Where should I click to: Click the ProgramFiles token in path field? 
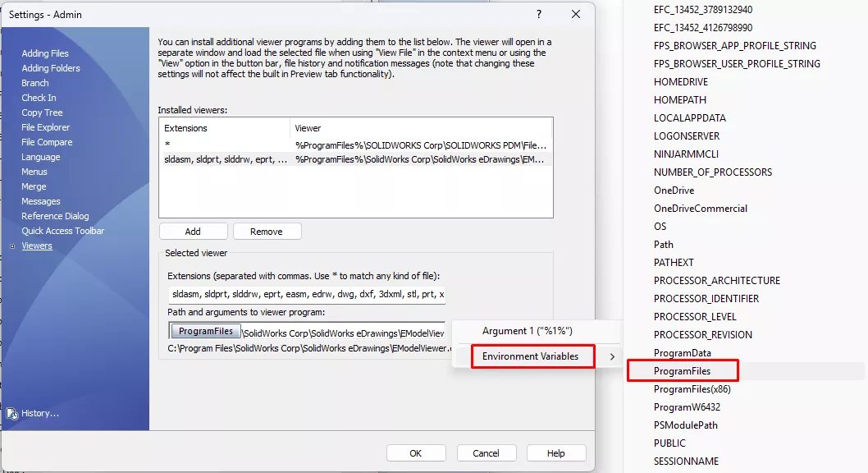[206, 331]
